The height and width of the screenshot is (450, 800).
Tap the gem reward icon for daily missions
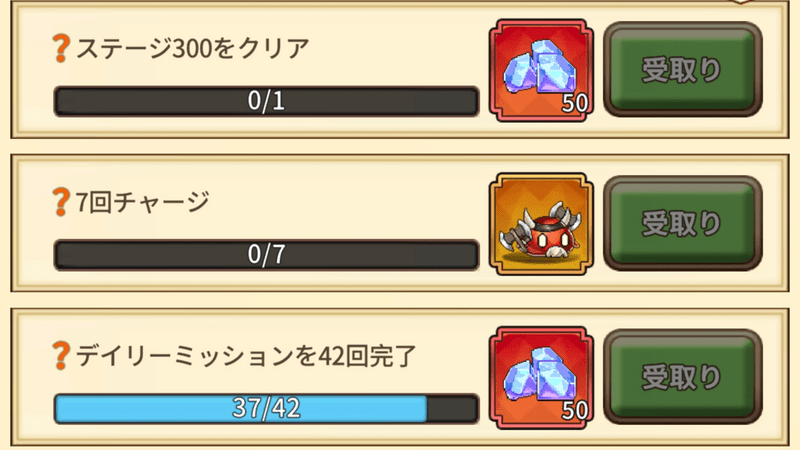click(x=541, y=378)
